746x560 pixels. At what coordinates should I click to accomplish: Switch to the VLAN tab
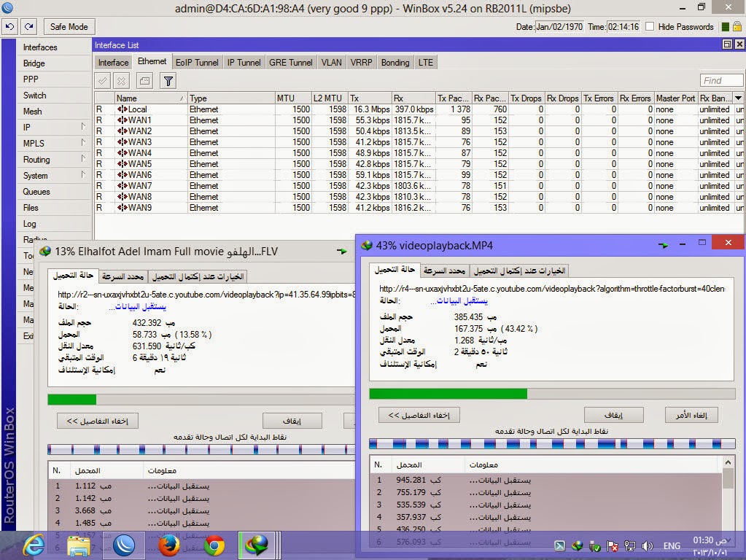click(x=332, y=62)
